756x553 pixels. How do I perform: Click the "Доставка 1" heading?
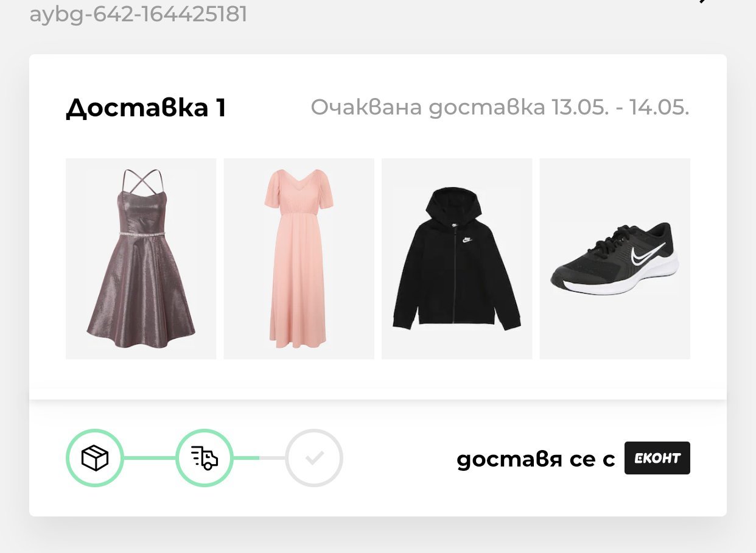(145, 108)
